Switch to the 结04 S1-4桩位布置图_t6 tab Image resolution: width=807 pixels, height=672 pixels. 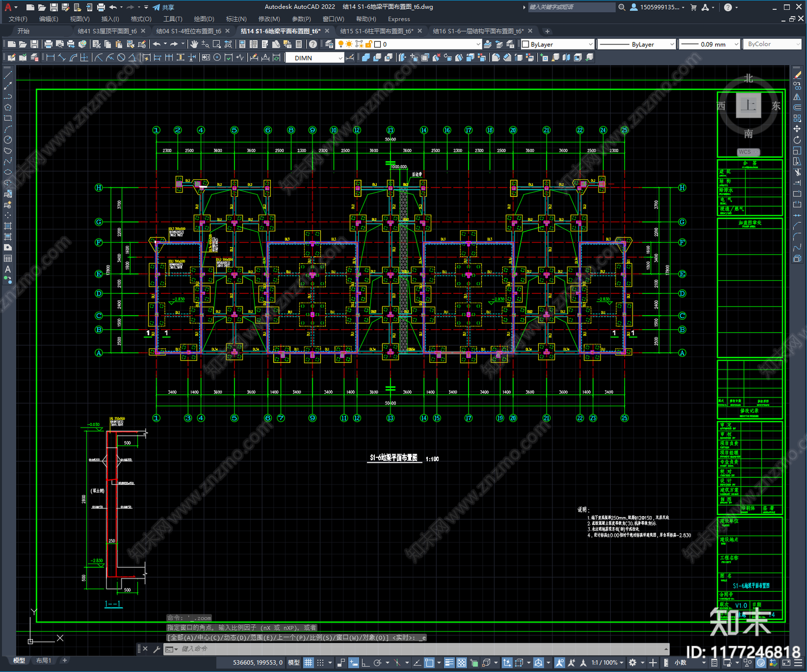(189, 31)
